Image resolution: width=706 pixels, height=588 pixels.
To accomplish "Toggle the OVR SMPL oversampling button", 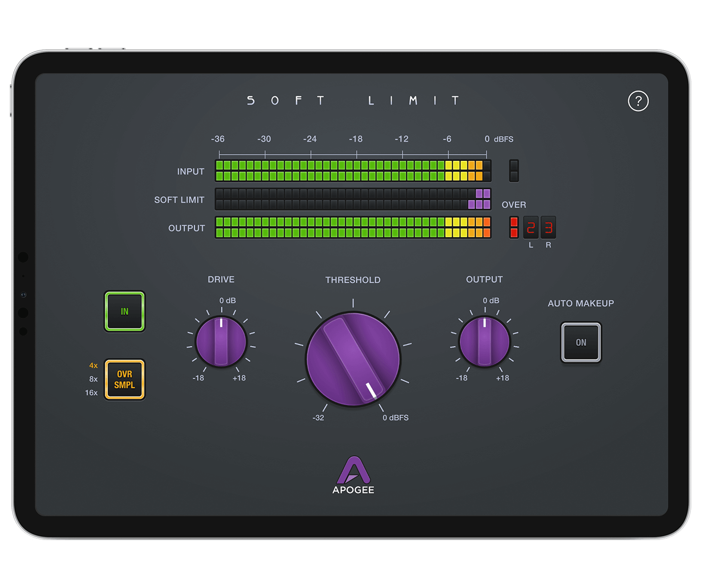I will tap(124, 380).
